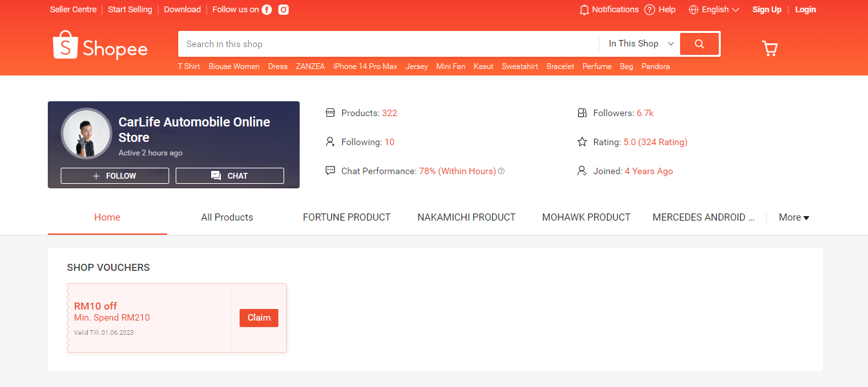Viewport: 868px width, 387px height.
Task: Open the shopping cart
Action: [769, 48]
